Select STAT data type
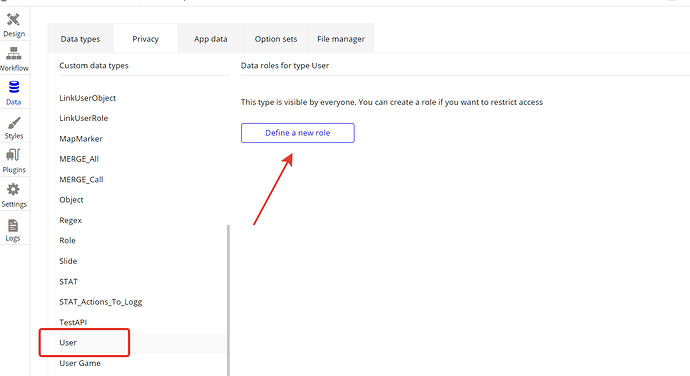 pos(68,281)
